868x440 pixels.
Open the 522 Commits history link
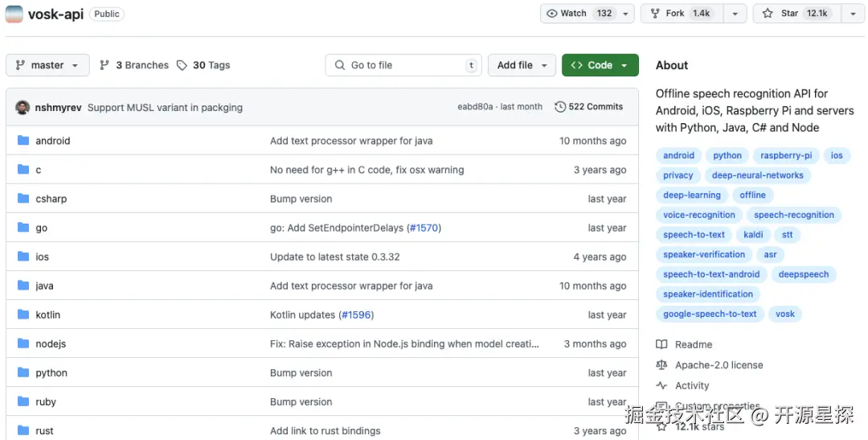point(596,107)
